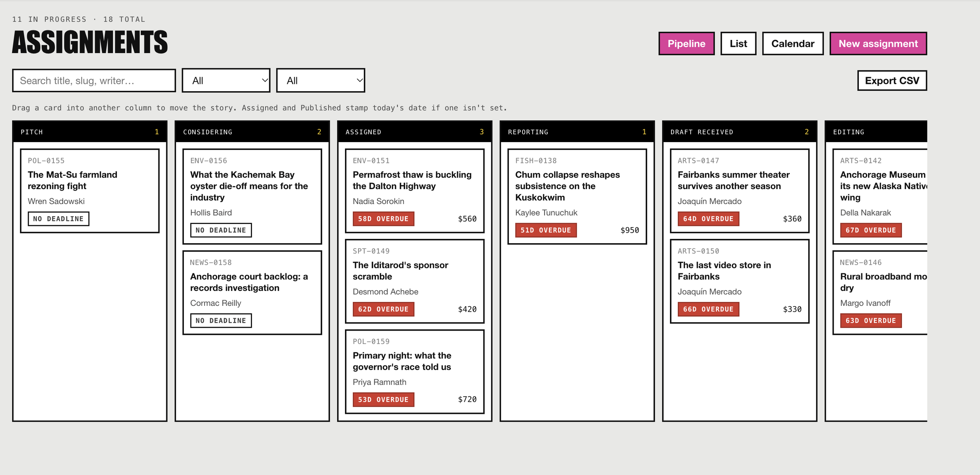This screenshot has height=475, width=980.
Task: Click the 64D OVERDUE badge on ARTS-0147
Action: [x=708, y=219]
